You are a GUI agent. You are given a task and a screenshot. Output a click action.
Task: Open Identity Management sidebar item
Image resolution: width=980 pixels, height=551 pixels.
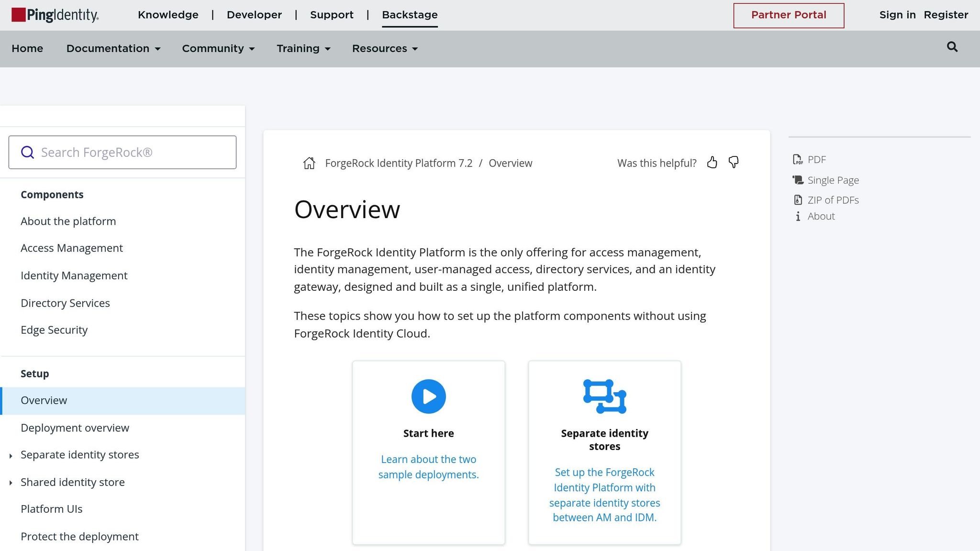coord(74,276)
